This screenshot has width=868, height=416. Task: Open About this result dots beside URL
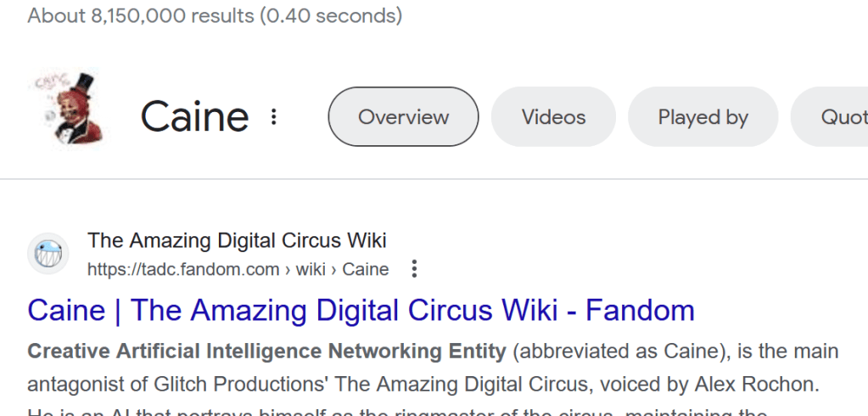tap(414, 270)
